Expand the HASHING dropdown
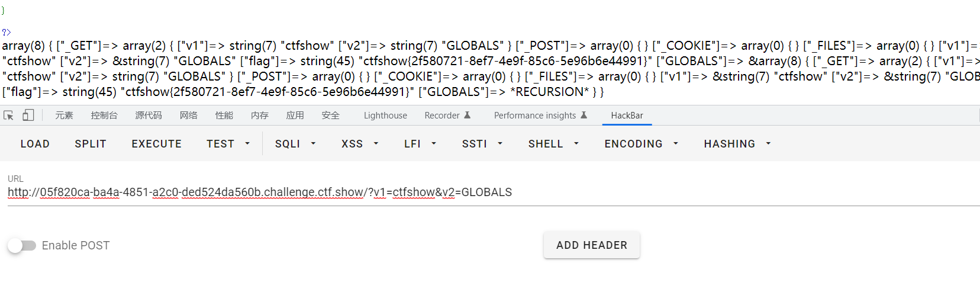980x282 pixels. point(737,144)
